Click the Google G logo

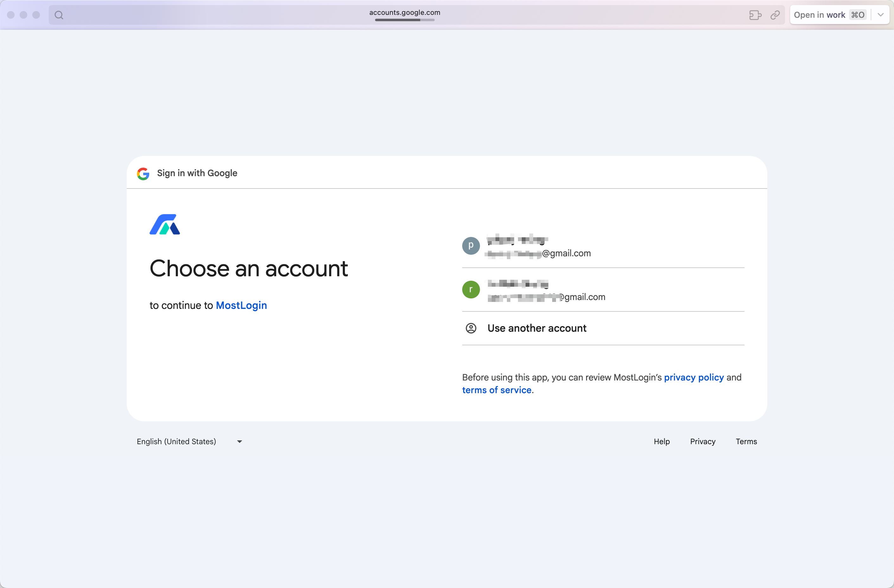click(143, 174)
